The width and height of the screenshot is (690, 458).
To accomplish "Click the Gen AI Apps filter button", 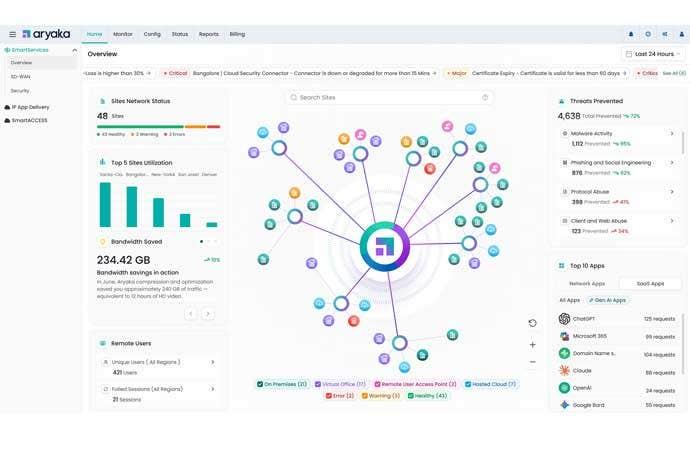I will [607, 300].
